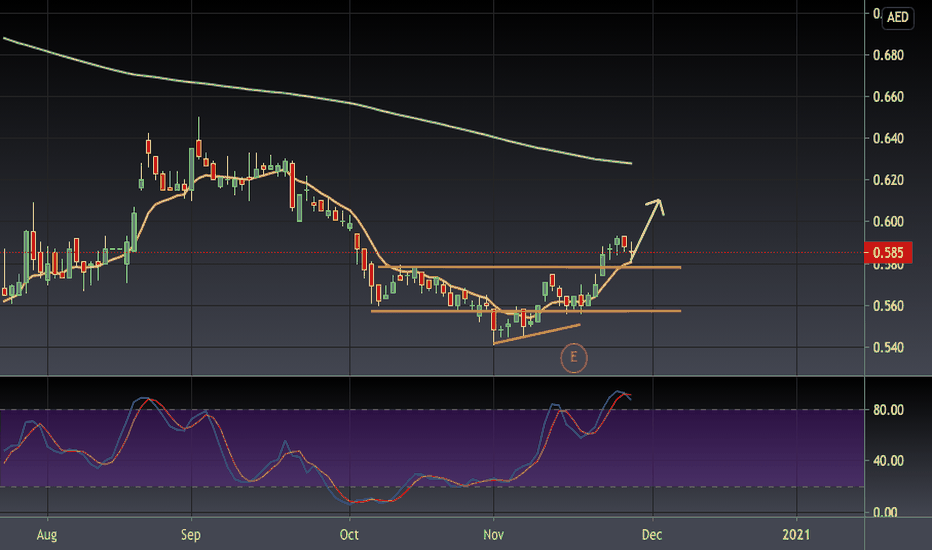Click the Oct label on time axis

(x=349, y=535)
